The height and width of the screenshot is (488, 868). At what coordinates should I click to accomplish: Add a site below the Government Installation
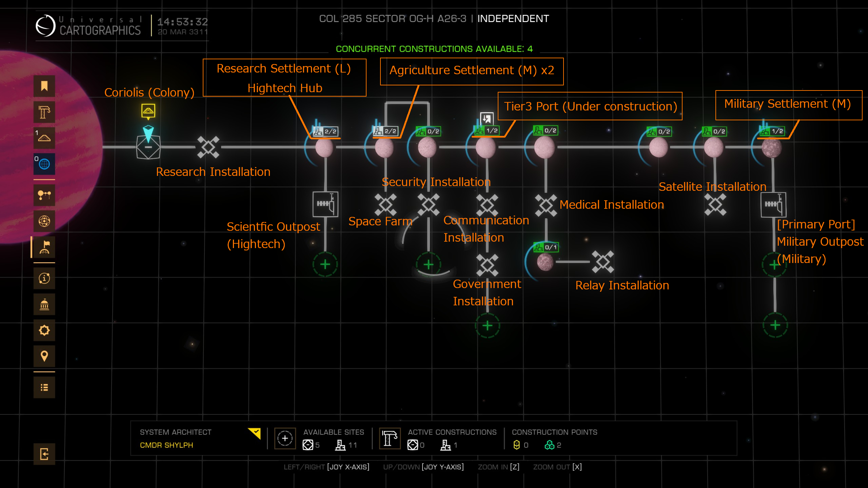(487, 326)
